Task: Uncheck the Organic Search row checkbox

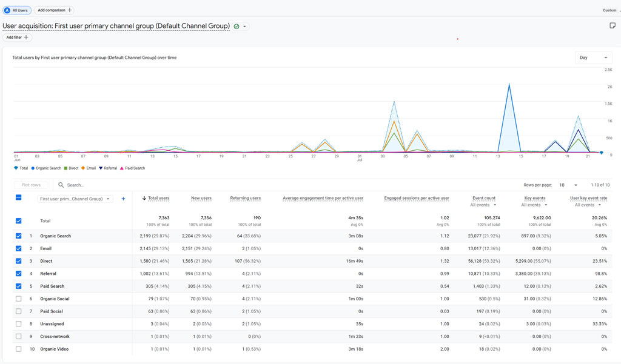Action: point(18,236)
